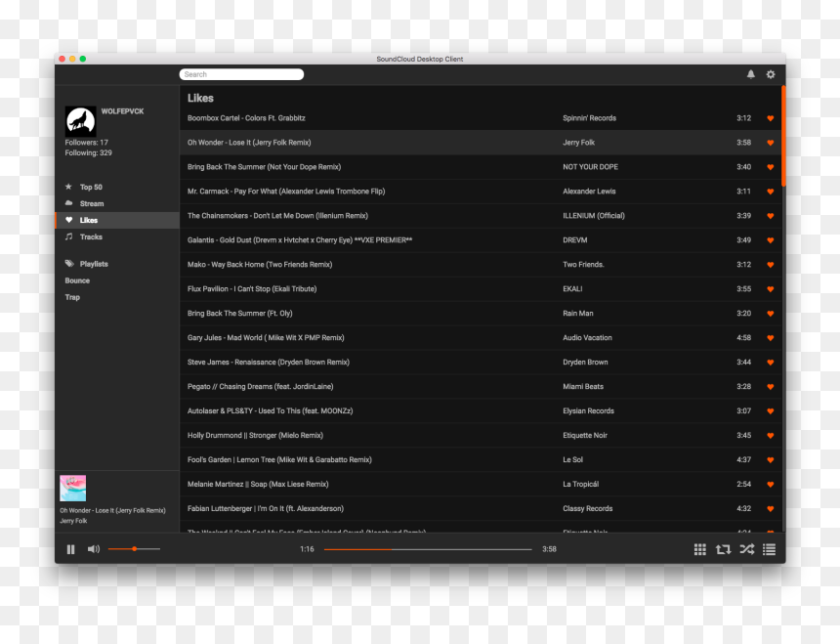Unlike Chainsmokers Don't Let Me Down heart
The width and height of the screenshot is (840, 644).
[771, 216]
